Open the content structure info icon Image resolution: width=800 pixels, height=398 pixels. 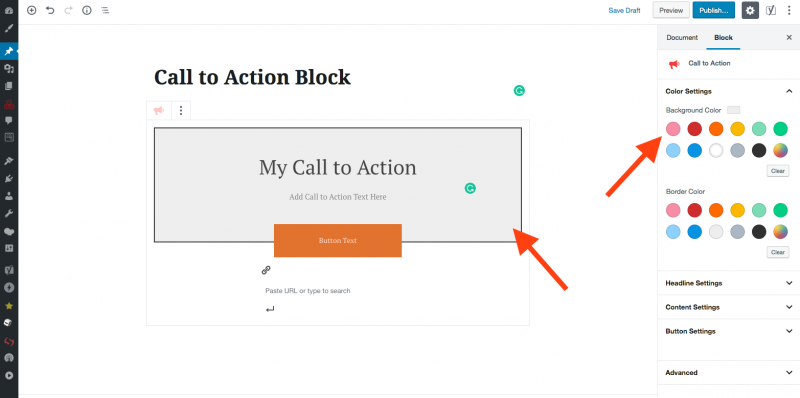[x=87, y=10]
